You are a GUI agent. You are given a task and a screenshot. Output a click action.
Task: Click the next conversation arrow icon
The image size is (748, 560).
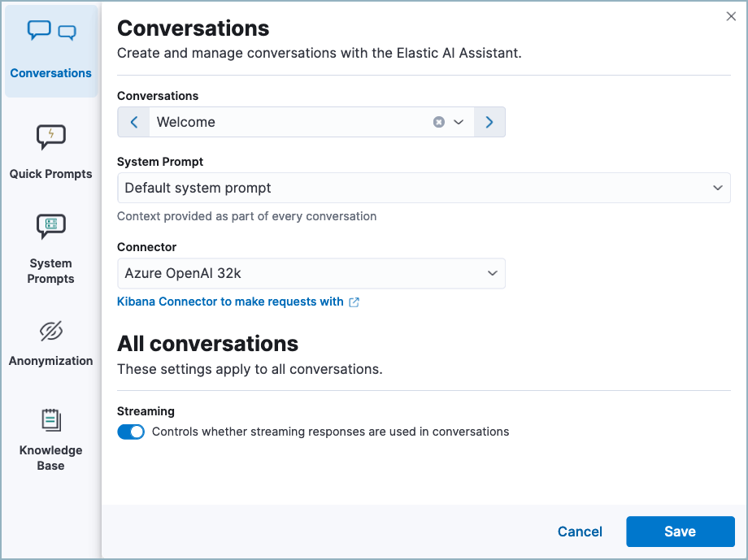tap(489, 122)
